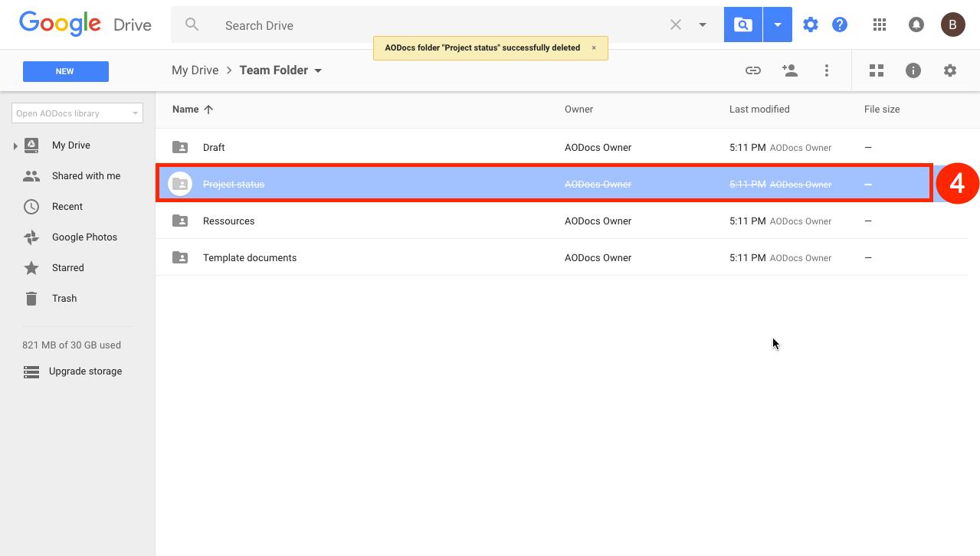Viewport: 980px width, 556px height.
Task: Click 5:11 PM in the Template documents row
Action: [x=747, y=258]
